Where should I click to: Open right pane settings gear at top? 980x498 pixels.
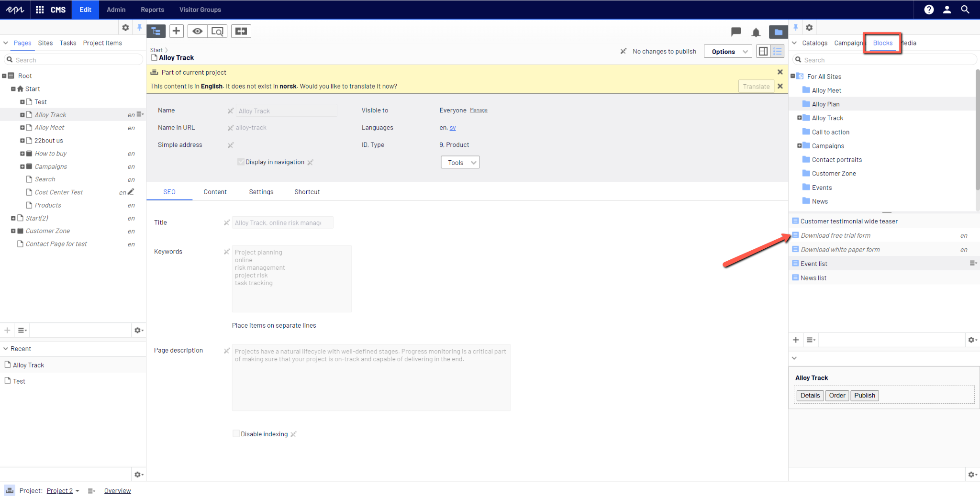point(809,28)
